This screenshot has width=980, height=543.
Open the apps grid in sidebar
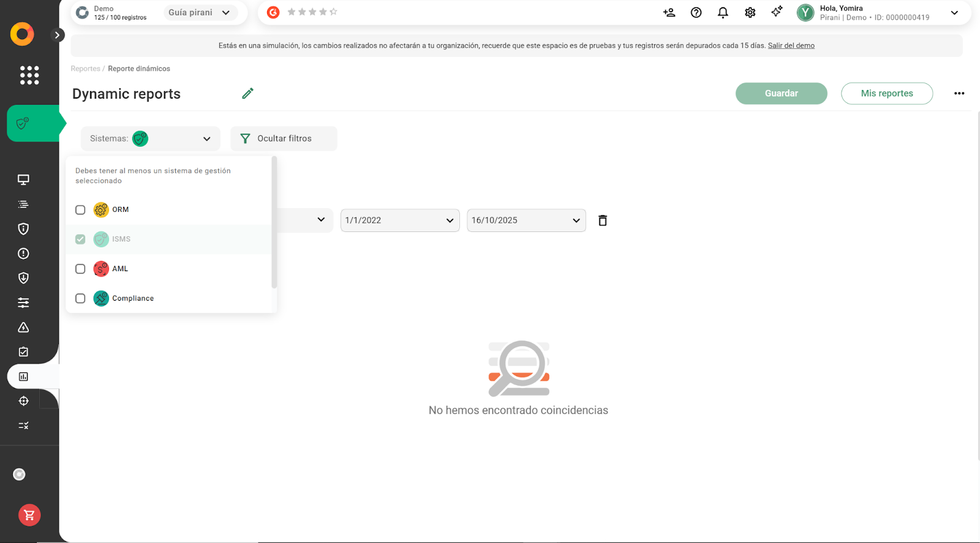tap(29, 75)
